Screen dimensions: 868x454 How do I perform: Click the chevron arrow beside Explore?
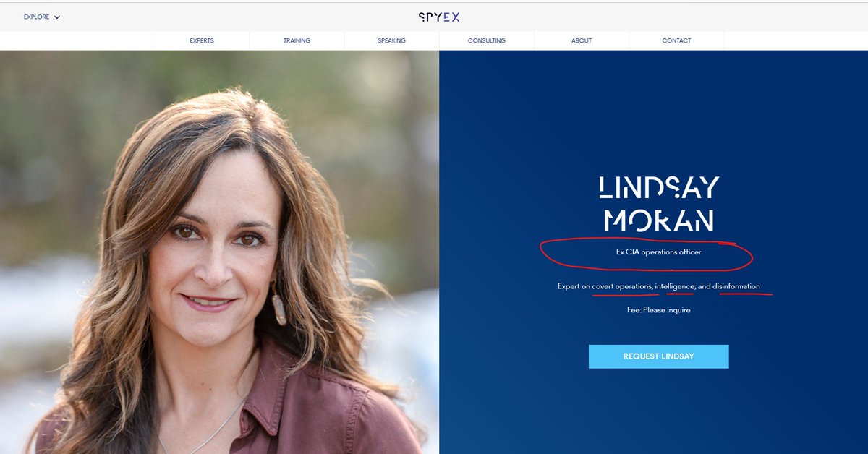57,17
